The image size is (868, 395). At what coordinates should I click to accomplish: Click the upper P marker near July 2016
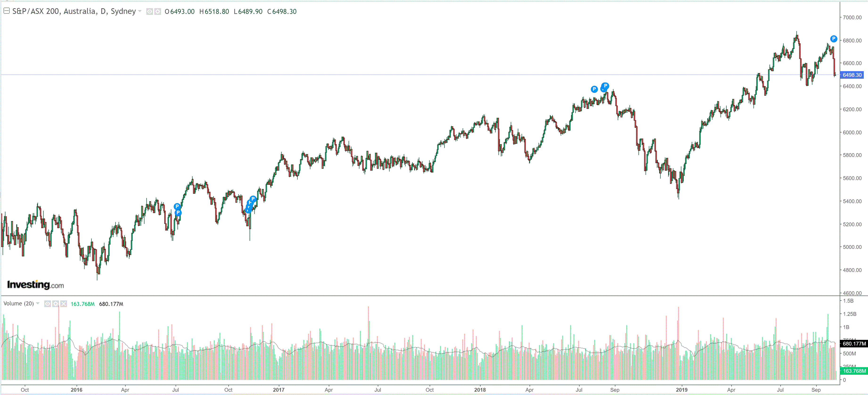point(177,206)
